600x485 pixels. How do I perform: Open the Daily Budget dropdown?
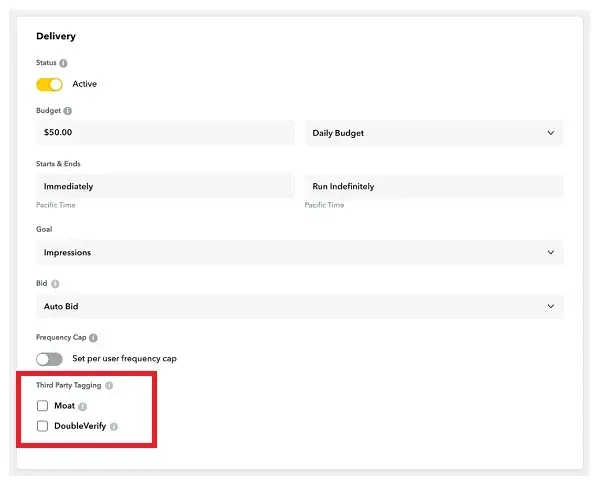(433, 133)
